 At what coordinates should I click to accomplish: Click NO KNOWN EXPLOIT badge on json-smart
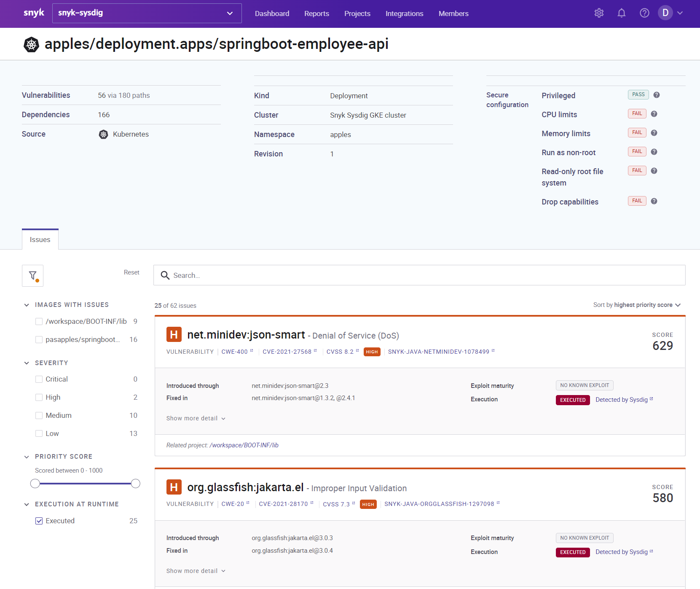585,385
